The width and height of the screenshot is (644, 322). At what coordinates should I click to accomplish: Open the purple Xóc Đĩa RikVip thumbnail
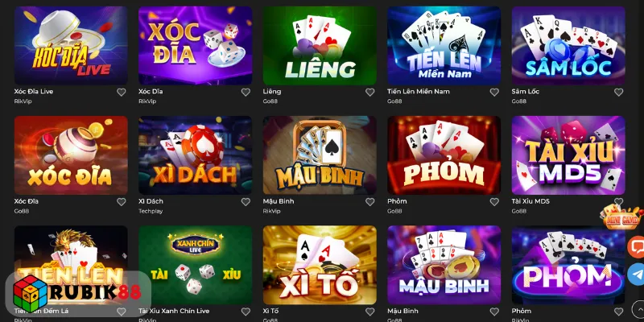tap(195, 46)
